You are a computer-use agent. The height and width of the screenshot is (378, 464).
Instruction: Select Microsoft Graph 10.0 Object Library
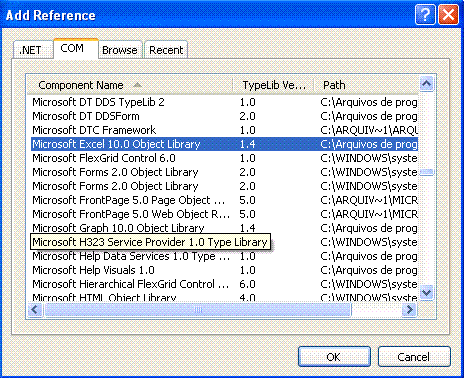(224, 228)
